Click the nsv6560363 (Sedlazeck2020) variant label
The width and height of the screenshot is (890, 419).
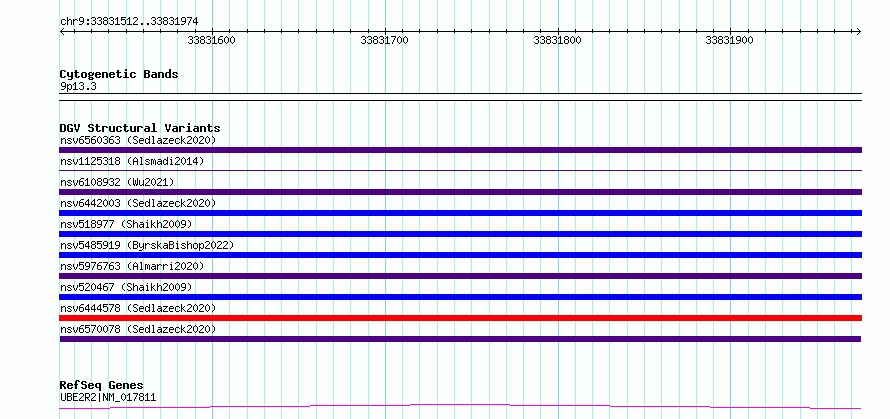(138, 140)
